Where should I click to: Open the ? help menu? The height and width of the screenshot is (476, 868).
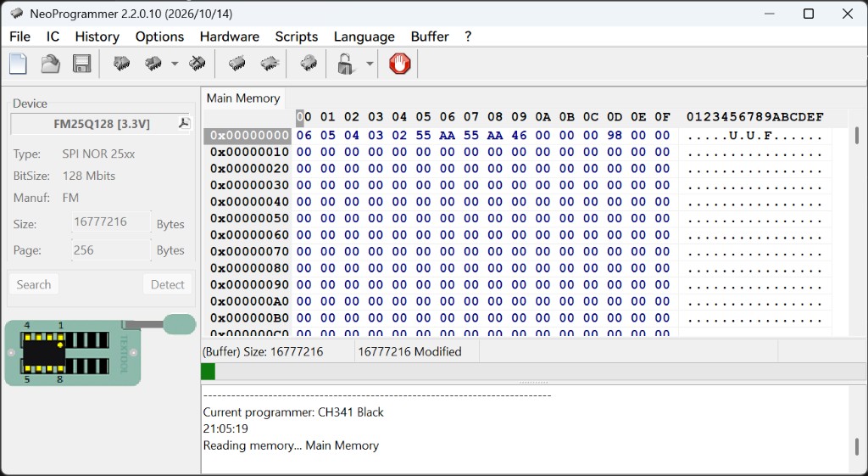pyautogui.click(x=468, y=36)
